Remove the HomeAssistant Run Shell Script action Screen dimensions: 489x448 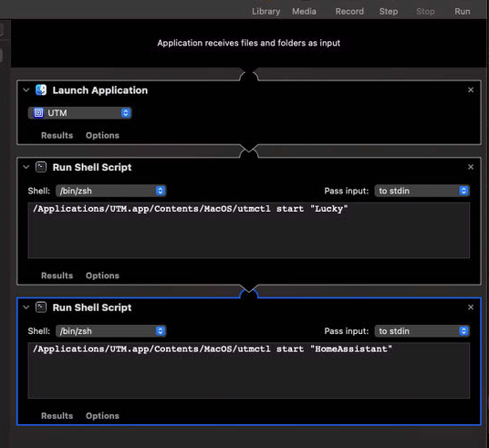[471, 307]
